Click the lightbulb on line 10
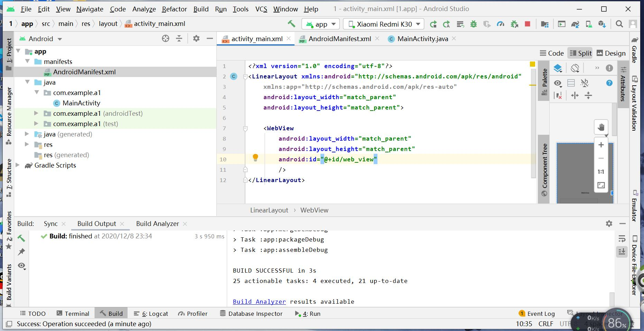This screenshot has width=644, height=331. tap(256, 158)
